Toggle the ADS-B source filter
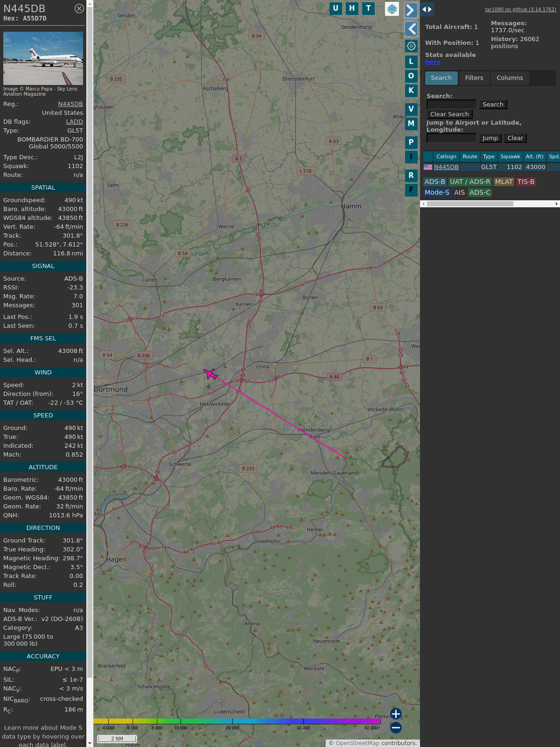 point(434,182)
